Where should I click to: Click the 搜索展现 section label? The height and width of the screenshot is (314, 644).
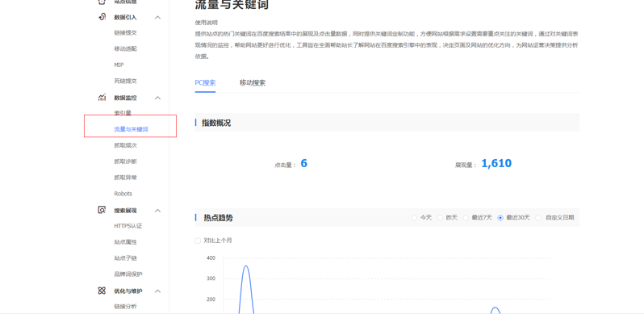click(125, 211)
